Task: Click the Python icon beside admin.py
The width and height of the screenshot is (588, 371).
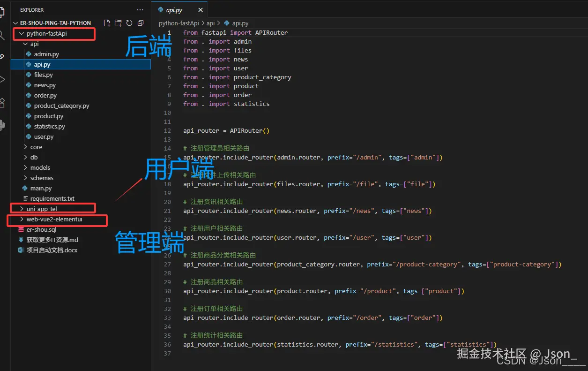Action: coord(29,54)
